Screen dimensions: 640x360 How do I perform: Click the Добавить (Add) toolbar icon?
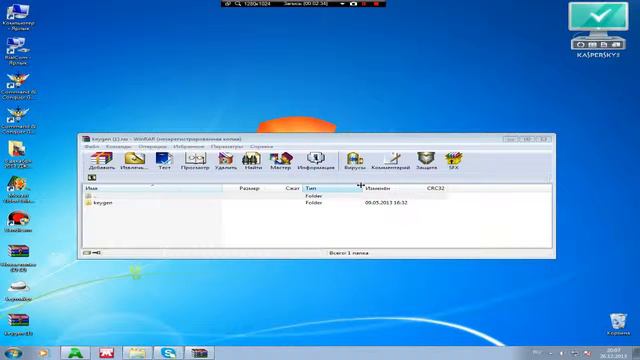[x=102, y=161]
